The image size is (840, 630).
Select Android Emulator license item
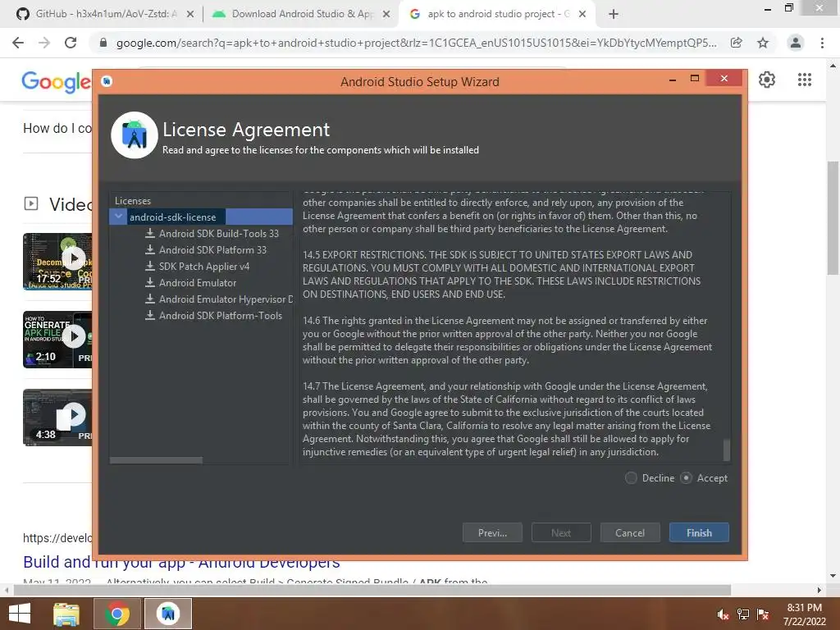click(197, 283)
